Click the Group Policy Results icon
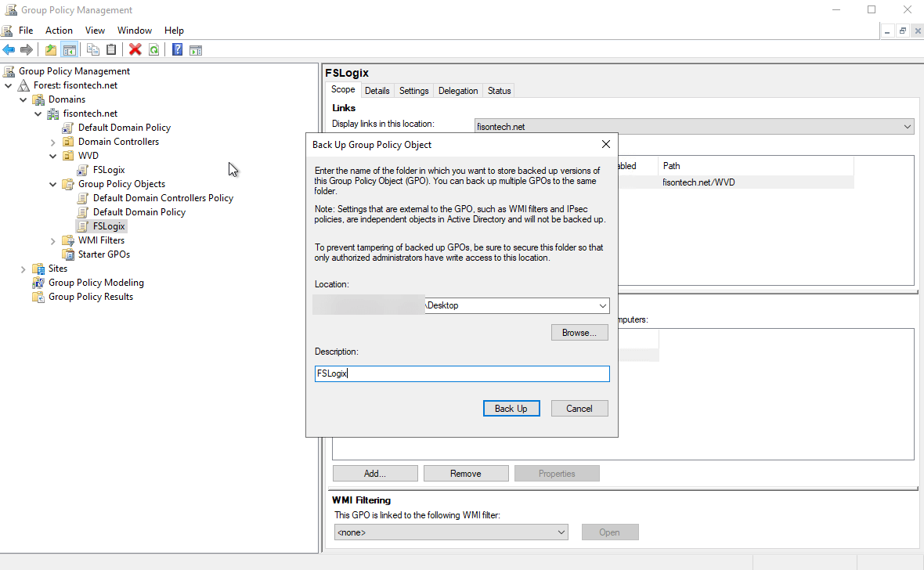 click(x=38, y=297)
